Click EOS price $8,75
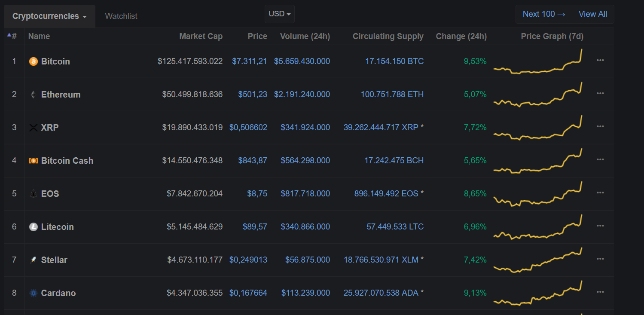644x315 pixels. pos(257,194)
